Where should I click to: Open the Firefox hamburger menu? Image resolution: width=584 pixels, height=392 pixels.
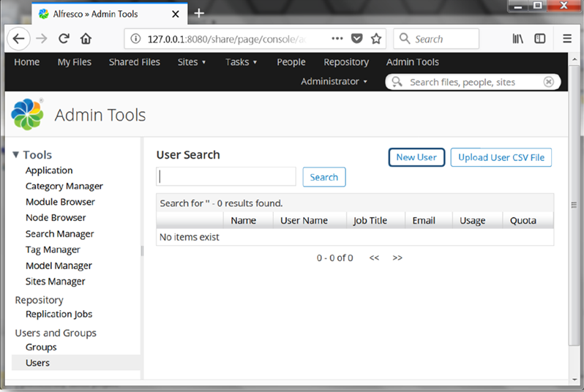567,39
